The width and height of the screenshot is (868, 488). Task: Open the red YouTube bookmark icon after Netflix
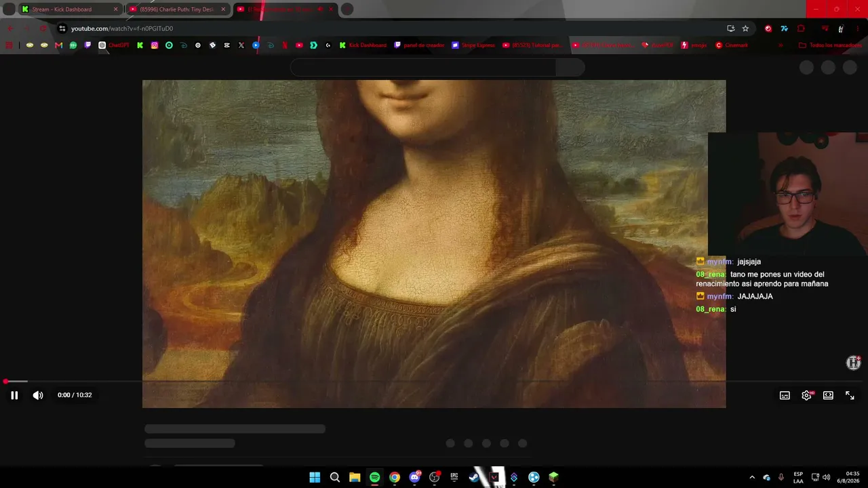tap(299, 45)
